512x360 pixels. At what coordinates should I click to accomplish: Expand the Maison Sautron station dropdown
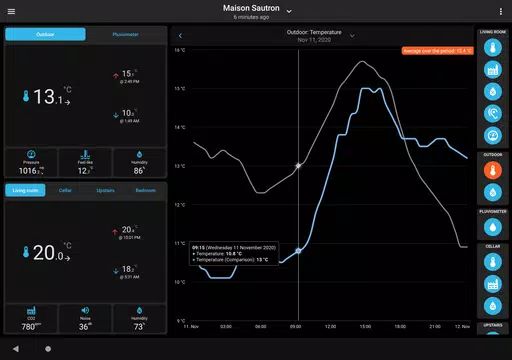tap(289, 11)
